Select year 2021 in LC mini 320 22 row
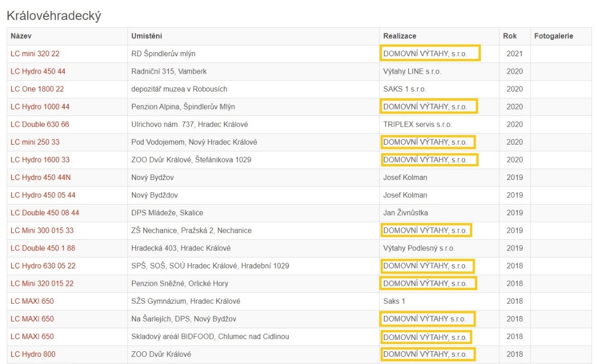 coord(514,54)
